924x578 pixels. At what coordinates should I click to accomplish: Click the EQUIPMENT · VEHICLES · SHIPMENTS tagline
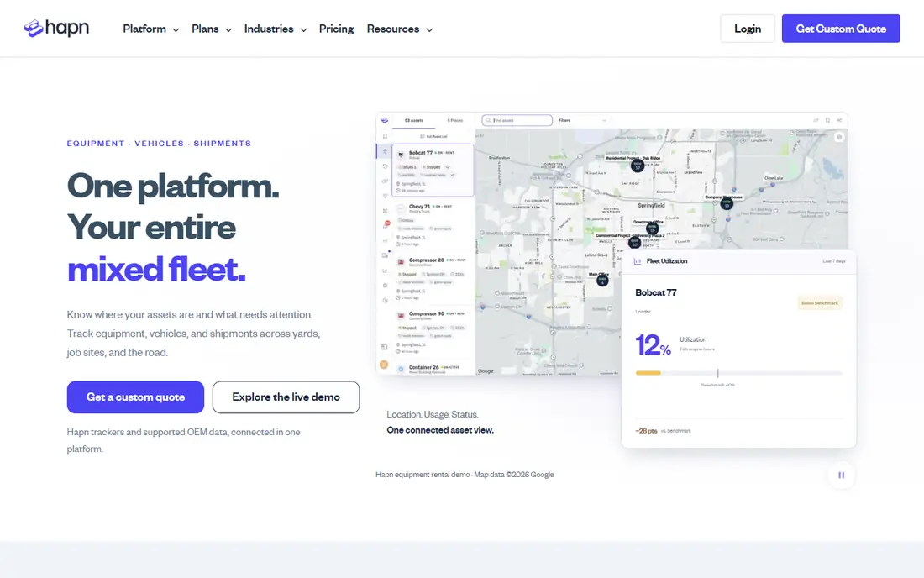pos(159,143)
